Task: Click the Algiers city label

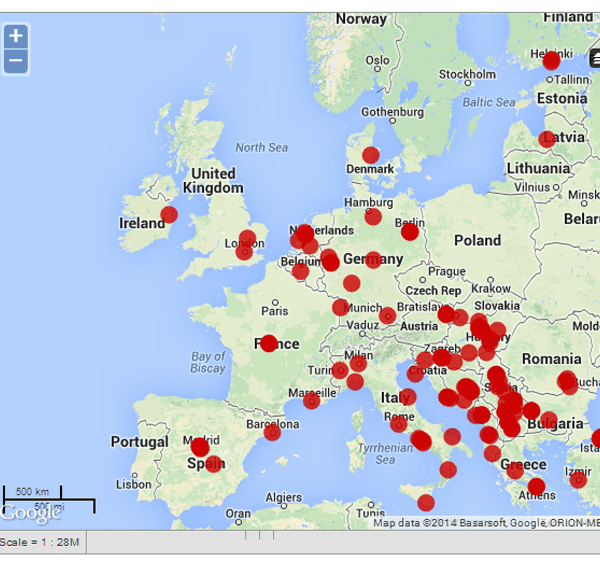Action: (x=284, y=497)
